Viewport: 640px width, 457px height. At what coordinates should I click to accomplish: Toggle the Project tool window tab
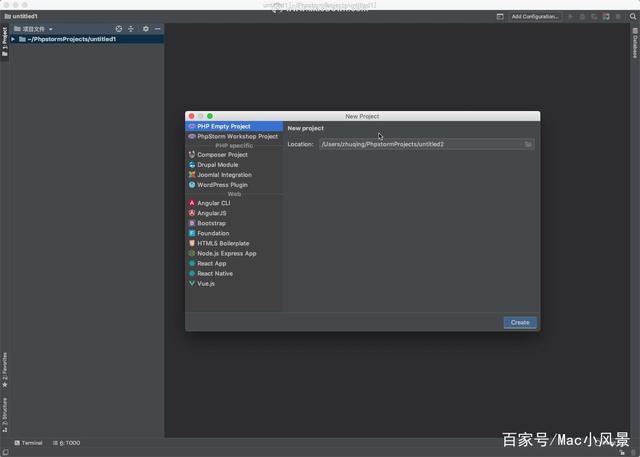4,42
